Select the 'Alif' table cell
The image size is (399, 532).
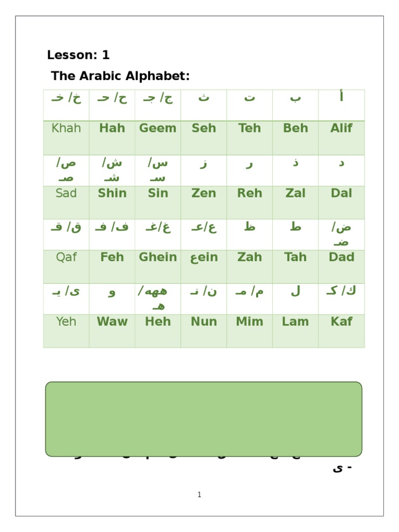[x=341, y=128]
